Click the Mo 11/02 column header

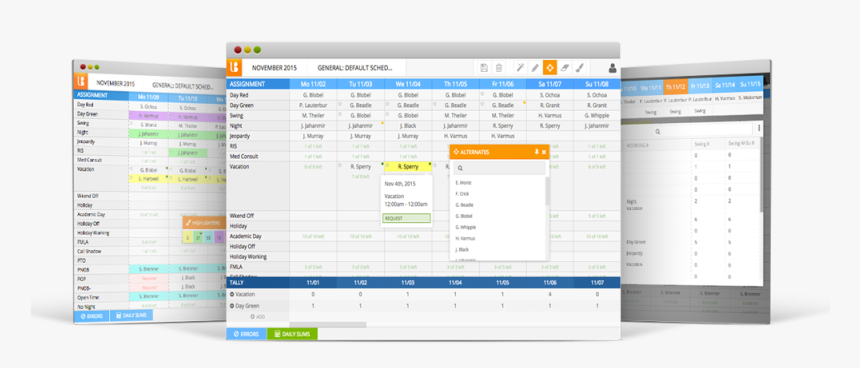coord(313,84)
